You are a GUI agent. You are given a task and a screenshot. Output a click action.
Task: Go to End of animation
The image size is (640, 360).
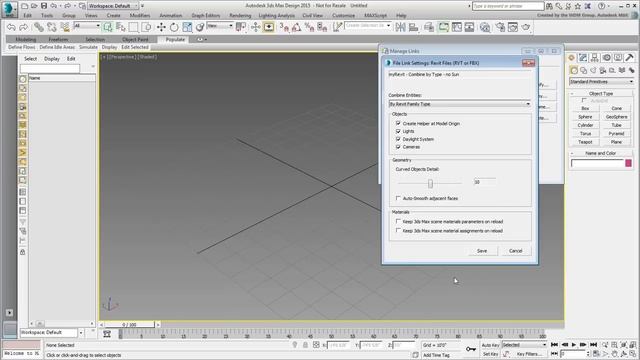point(593,345)
